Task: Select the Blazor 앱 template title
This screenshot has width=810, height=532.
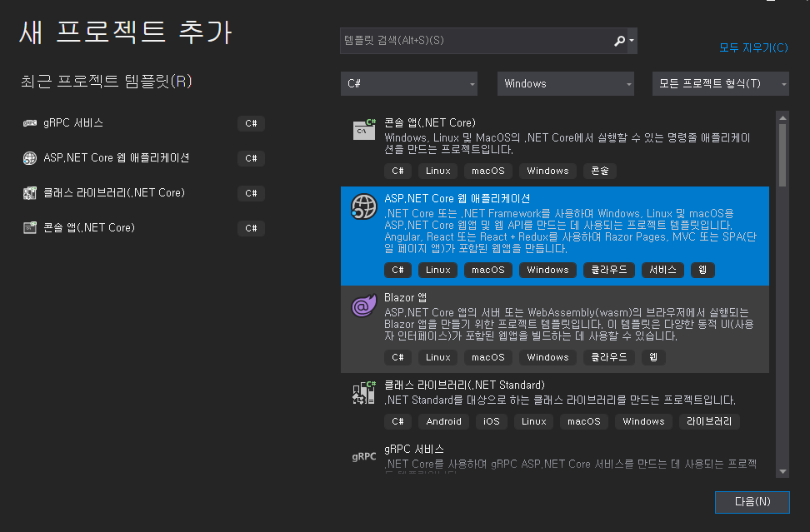Action: click(x=406, y=298)
